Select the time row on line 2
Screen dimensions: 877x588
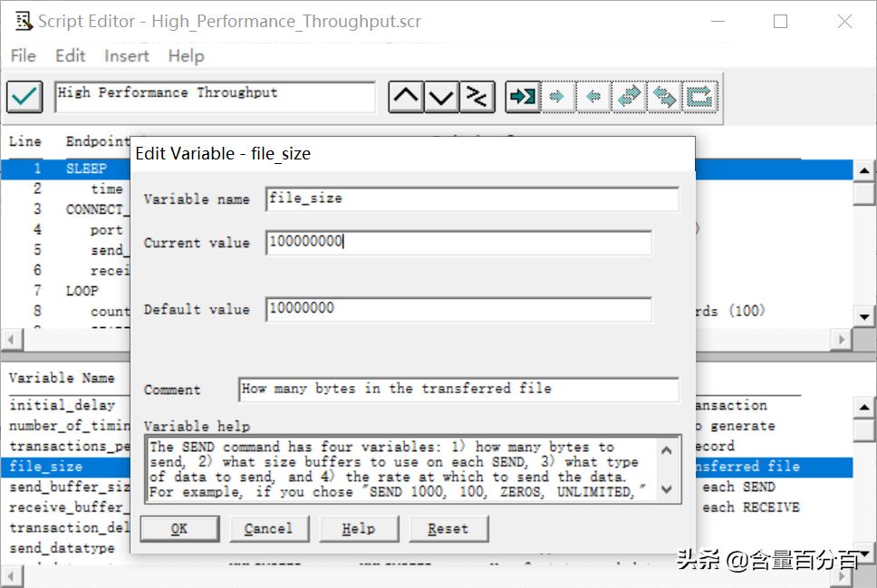pos(65,189)
